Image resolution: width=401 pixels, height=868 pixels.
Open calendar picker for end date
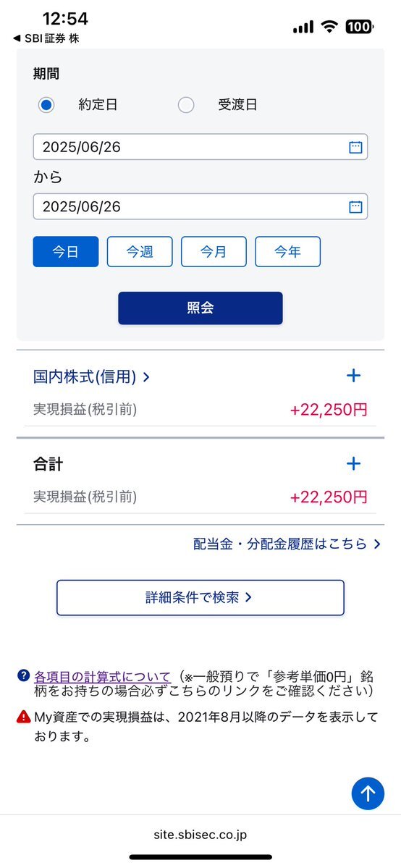(x=355, y=207)
